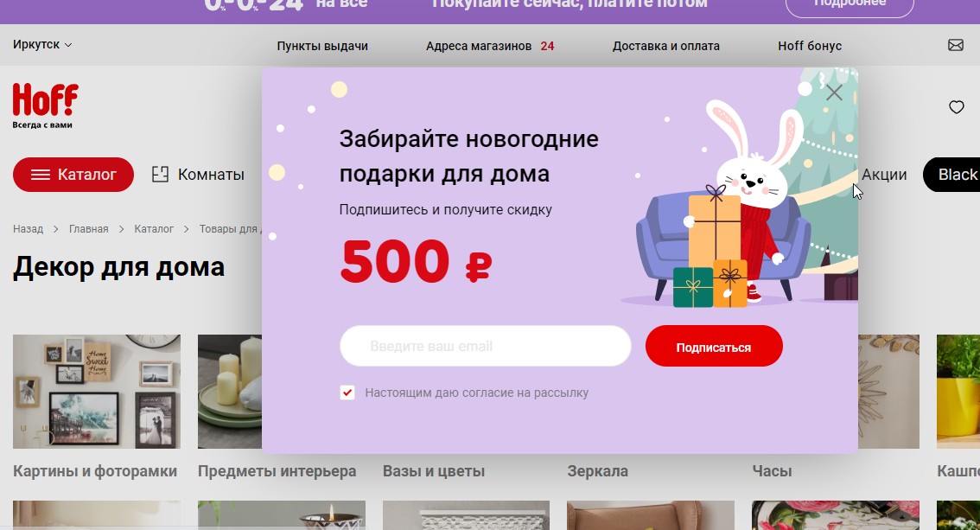Click the envelope mail icon
The width and height of the screenshot is (980, 530).
pyautogui.click(x=956, y=45)
